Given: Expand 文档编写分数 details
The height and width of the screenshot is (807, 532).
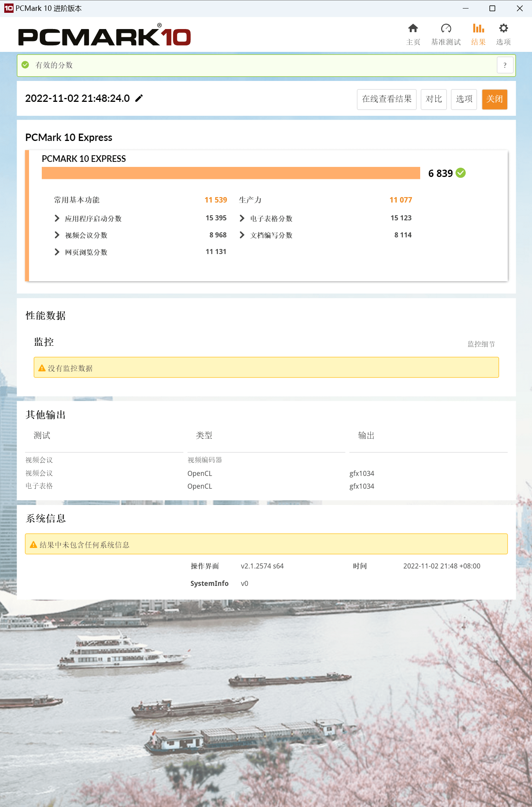Looking at the screenshot, I should coord(242,235).
